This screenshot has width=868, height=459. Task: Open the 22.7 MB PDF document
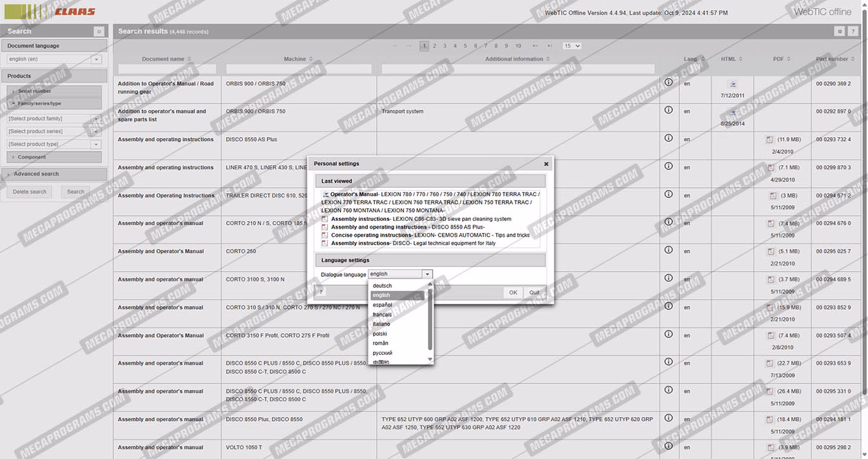coord(771,364)
